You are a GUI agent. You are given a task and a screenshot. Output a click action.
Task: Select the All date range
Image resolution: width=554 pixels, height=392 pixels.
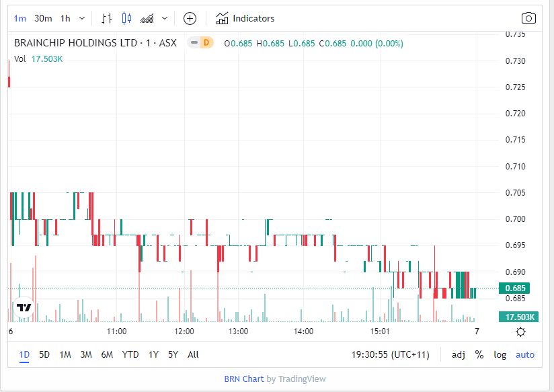pos(193,354)
